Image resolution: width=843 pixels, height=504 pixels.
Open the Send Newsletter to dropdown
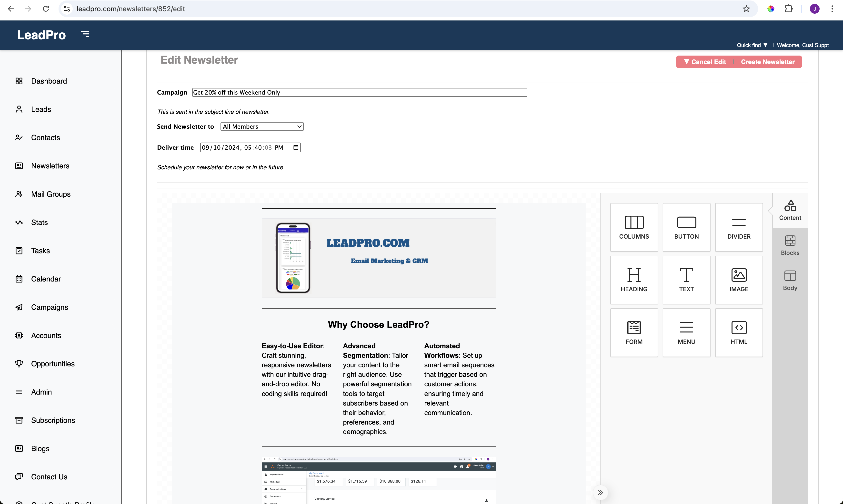click(x=262, y=127)
